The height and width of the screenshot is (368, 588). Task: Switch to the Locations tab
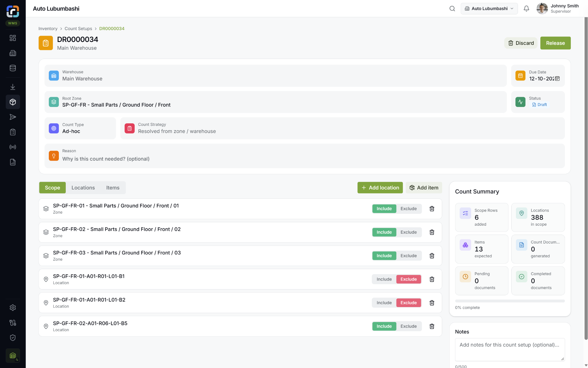(83, 188)
